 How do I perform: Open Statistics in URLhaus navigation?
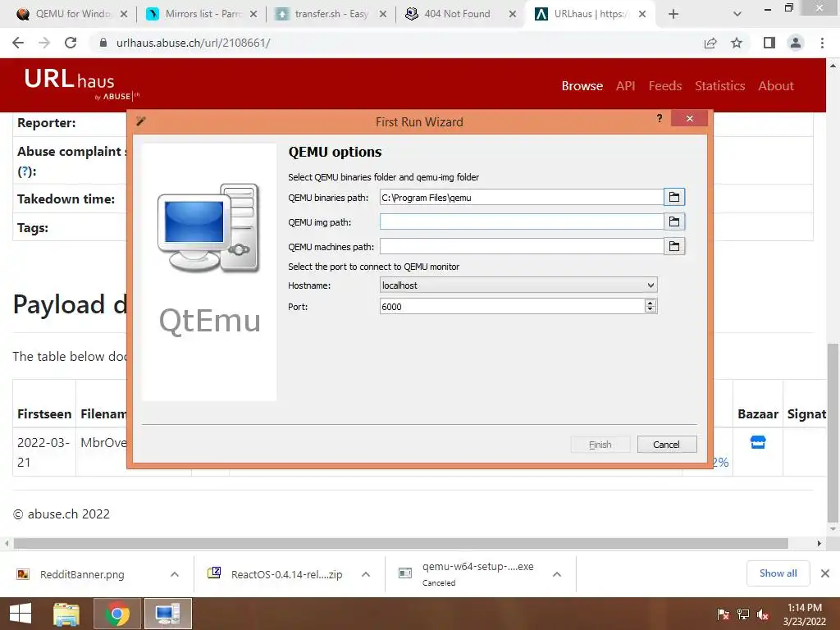pos(719,85)
